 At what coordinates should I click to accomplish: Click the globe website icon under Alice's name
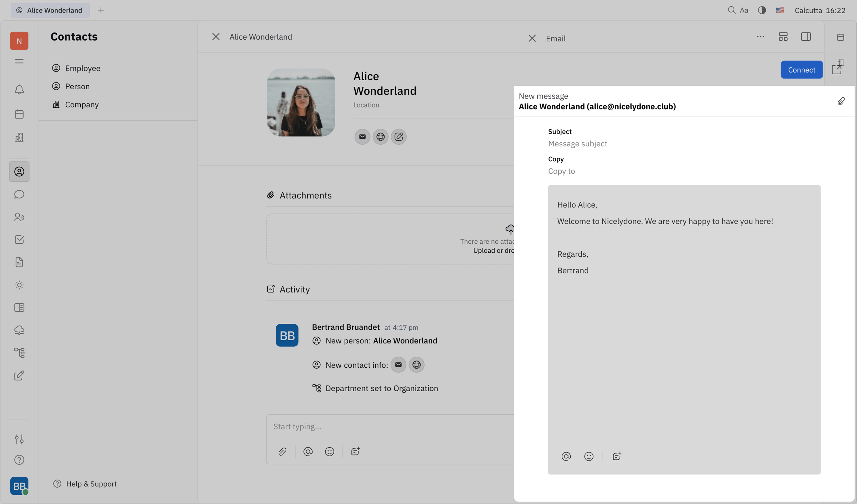click(380, 137)
